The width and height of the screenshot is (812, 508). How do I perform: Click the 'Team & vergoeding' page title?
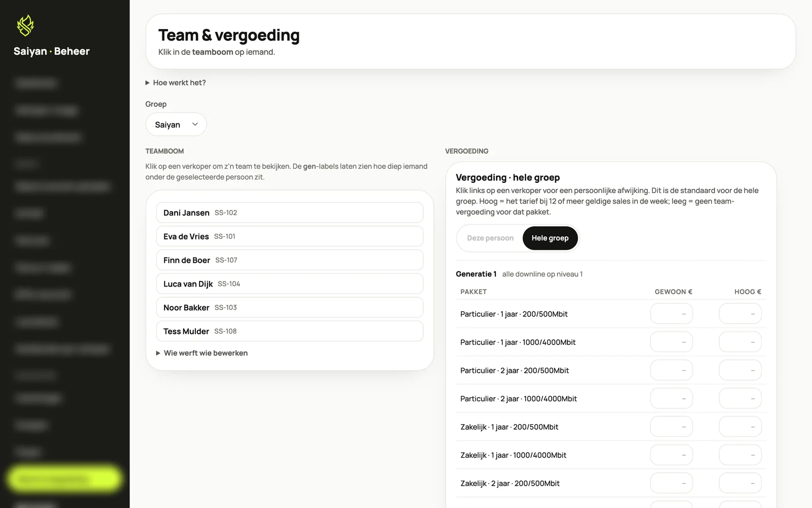(x=229, y=35)
